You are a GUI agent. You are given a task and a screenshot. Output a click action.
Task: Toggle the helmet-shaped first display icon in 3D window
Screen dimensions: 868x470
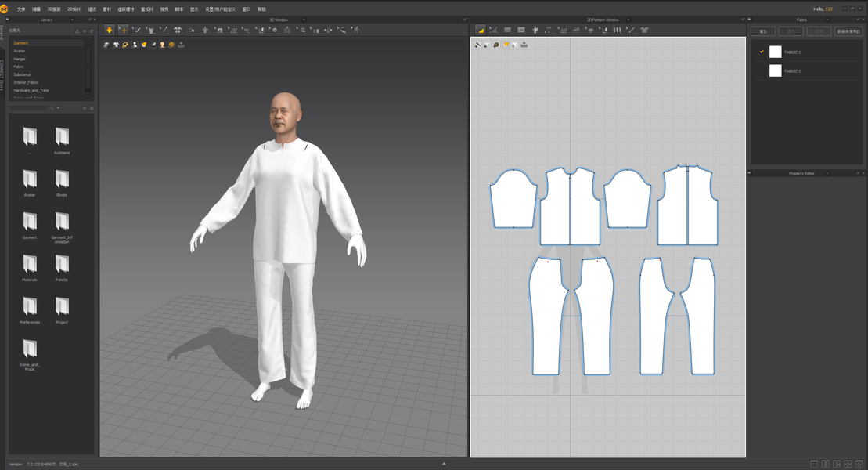tap(107, 45)
